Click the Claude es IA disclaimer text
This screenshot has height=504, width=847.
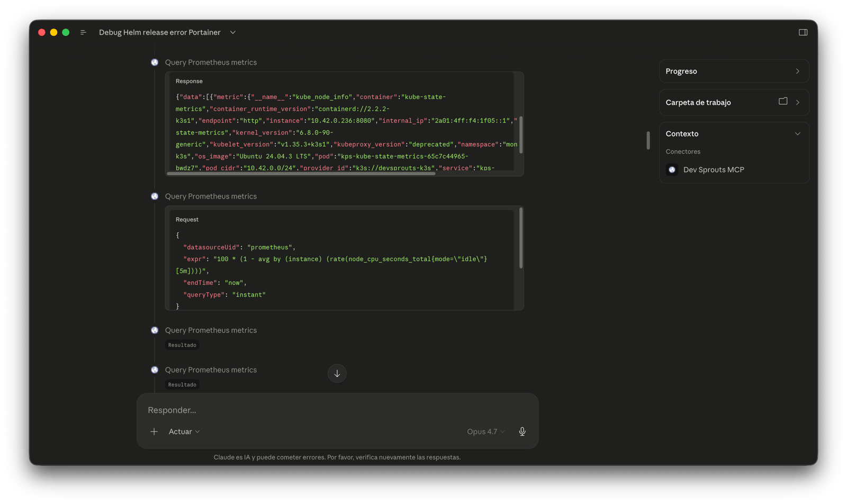click(337, 457)
